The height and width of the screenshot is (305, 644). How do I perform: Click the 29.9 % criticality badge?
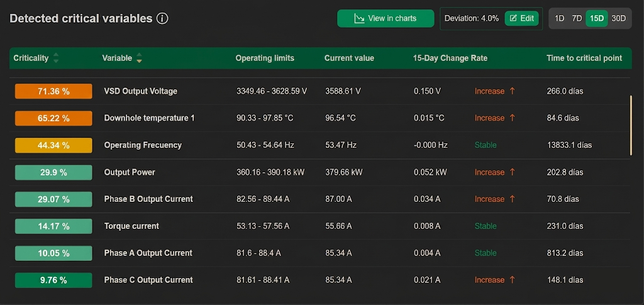53,172
